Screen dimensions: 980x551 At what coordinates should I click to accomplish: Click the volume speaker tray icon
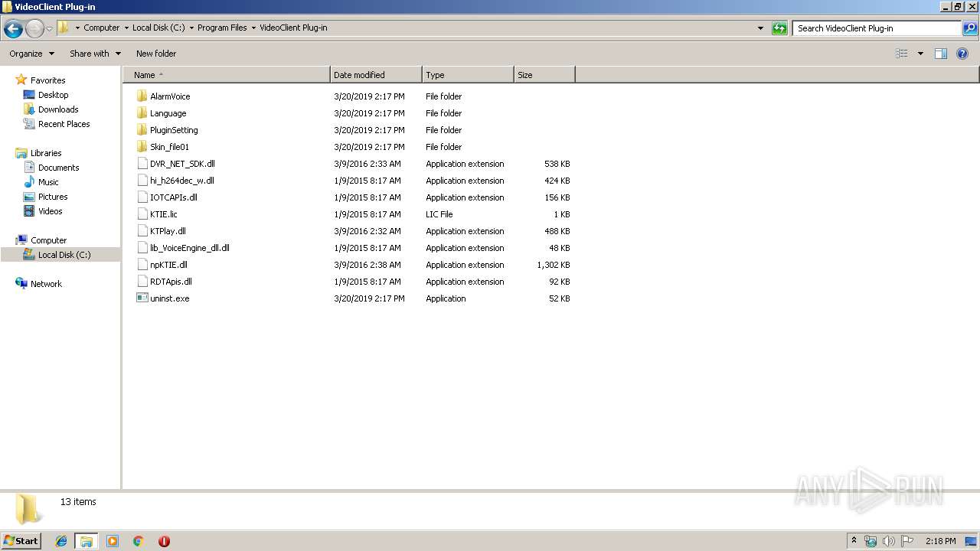[x=889, y=541]
